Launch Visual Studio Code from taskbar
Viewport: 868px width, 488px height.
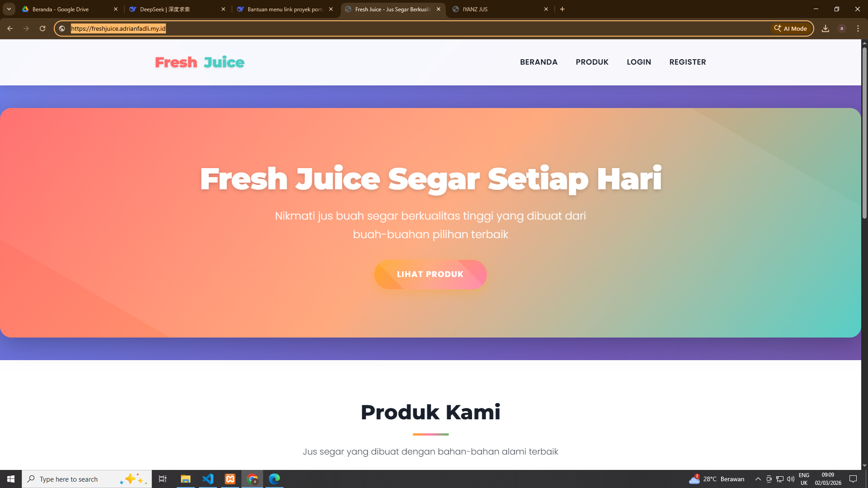coord(208,479)
